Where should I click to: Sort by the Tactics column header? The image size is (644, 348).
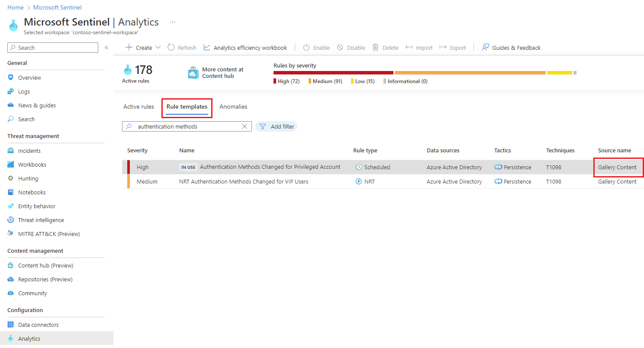pyautogui.click(x=502, y=151)
